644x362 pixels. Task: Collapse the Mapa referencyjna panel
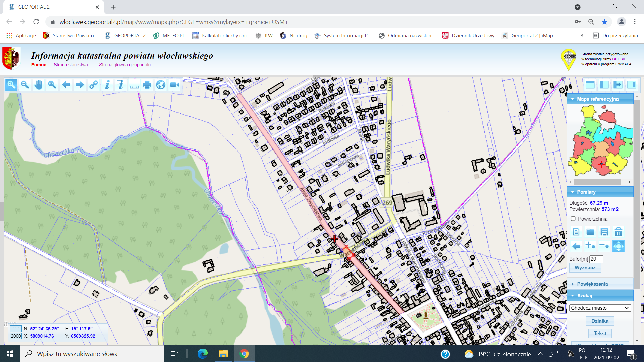[x=573, y=99]
